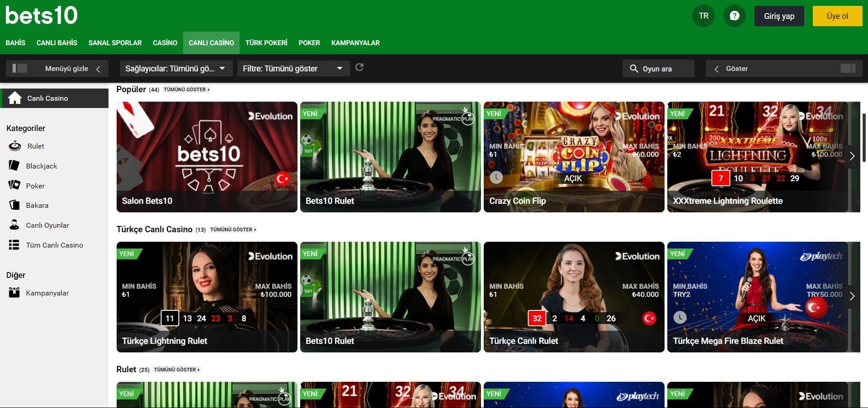
Task: Click the Canlı Casino home icon
Action: (15, 98)
